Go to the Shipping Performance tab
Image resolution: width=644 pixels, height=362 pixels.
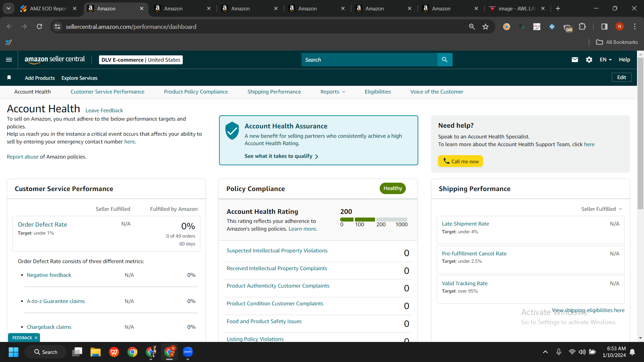274,92
